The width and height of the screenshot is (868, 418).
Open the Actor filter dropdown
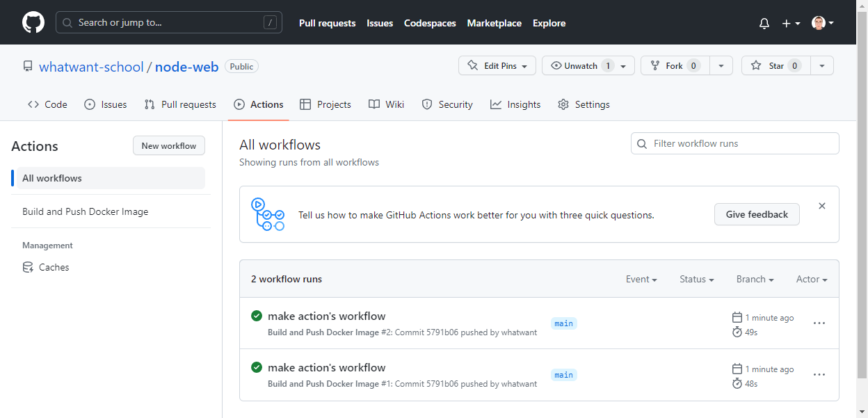[812, 279]
